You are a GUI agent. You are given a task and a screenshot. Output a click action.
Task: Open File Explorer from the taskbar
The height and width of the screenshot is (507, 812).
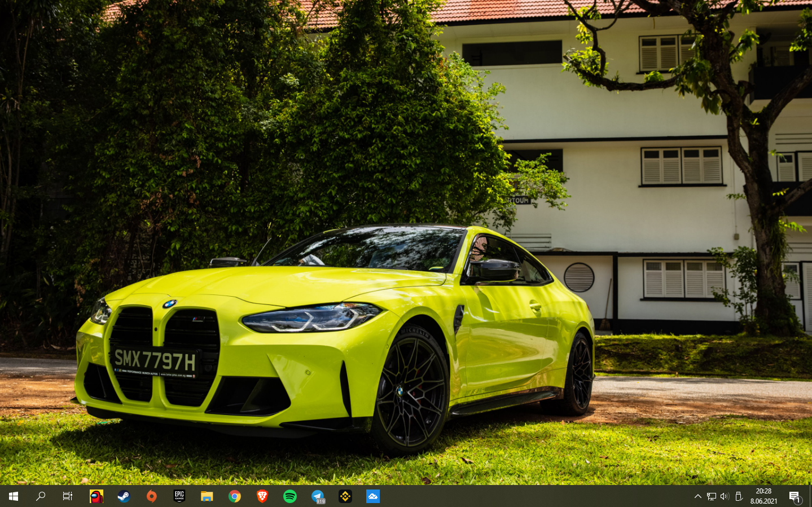(207, 496)
